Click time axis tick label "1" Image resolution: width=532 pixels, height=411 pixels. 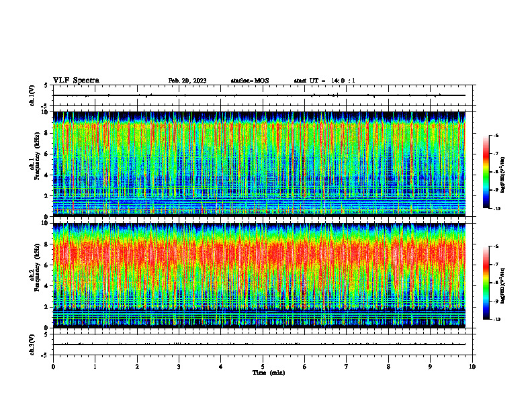click(95, 367)
